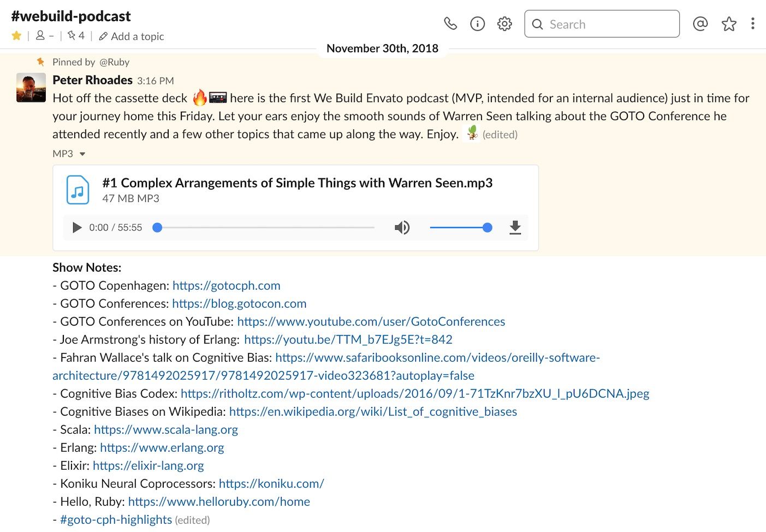The image size is (766, 532).
Task: Mute the audio speaker icon
Action: [402, 228]
